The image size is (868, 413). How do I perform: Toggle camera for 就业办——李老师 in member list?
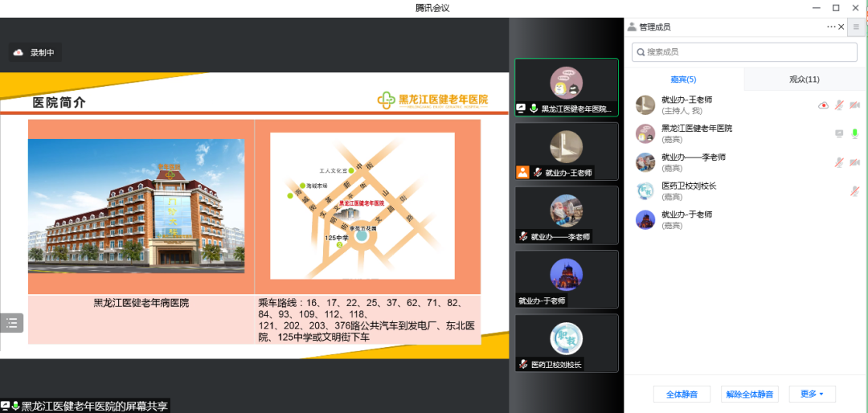tap(854, 162)
